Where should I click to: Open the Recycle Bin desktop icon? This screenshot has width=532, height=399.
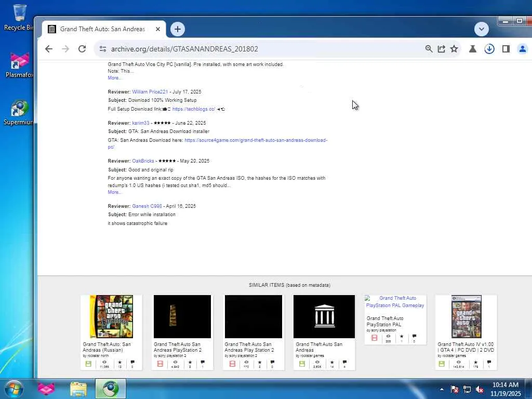[19, 18]
